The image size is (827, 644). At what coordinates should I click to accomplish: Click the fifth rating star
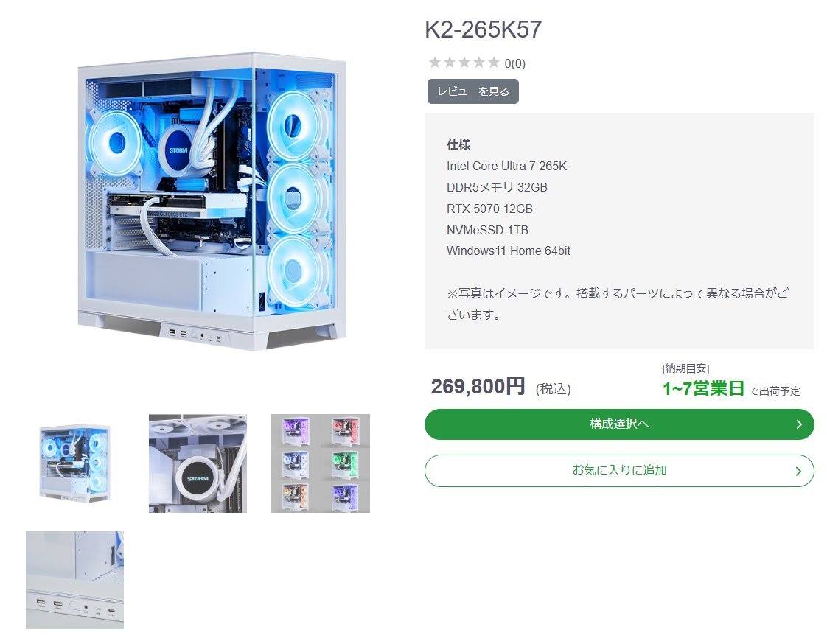click(x=494, y=63)
